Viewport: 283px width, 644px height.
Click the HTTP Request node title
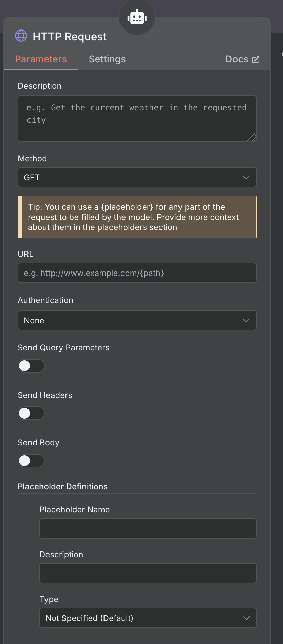[x=70, y=37]
